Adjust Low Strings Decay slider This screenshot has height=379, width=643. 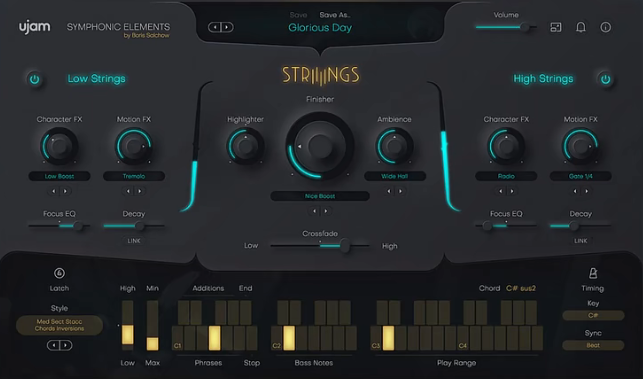click(134, 226)
